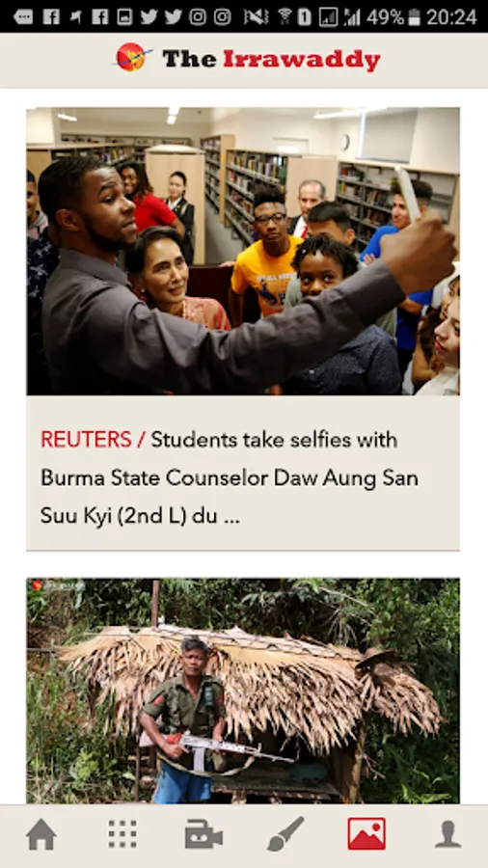488x868 pixels.
Task: Tap the 20:24 clock
Action: tap(451, 16)
